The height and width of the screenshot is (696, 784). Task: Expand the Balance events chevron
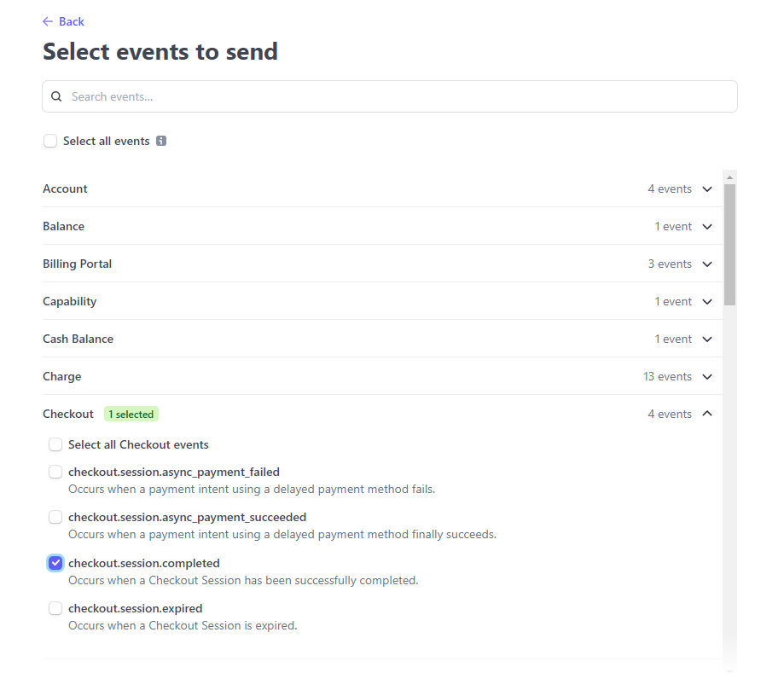(x=706, y=226)
